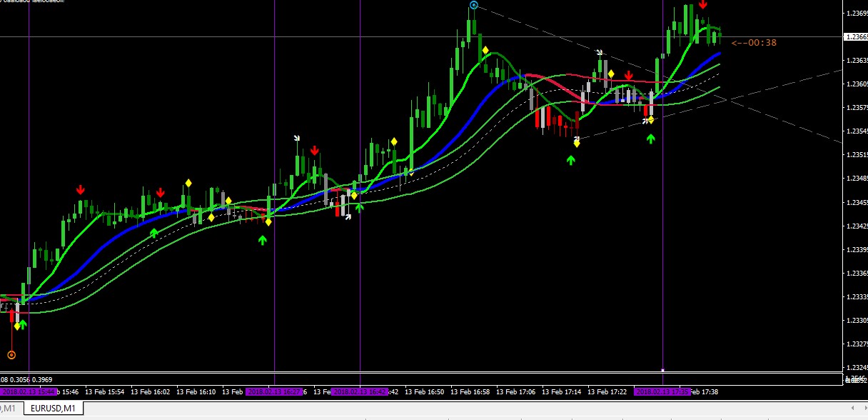The width and height of the screenshot is (868, 420).
Task: Click the 13 Feb 15:54 time label
Action: coord(104,391)
